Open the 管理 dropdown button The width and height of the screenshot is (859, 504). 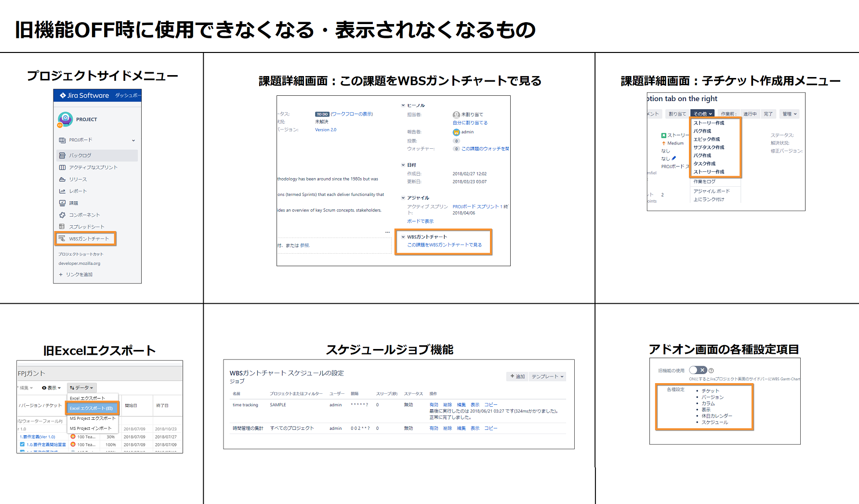[790, 114]
